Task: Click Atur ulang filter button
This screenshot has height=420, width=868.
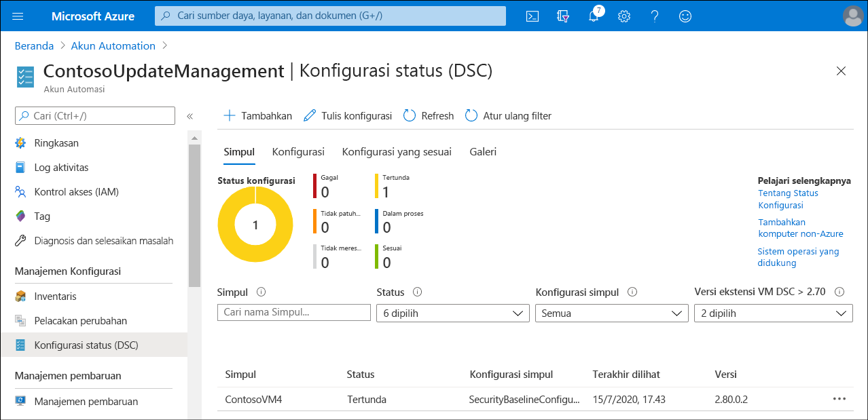Action: coord(508,116)
